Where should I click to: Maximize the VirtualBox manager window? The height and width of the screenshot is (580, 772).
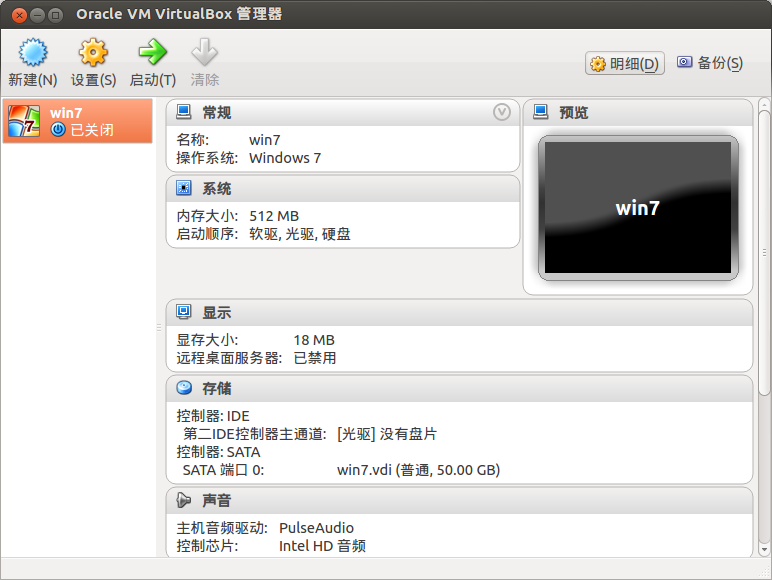pyautogui.click(x=56, y=15)
